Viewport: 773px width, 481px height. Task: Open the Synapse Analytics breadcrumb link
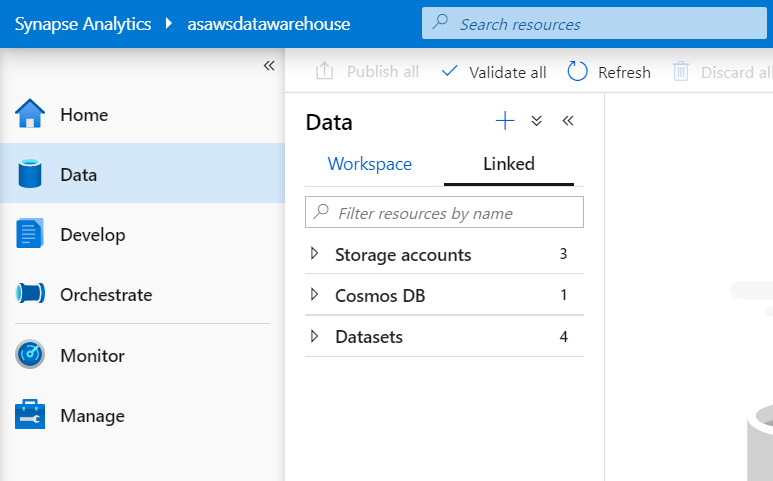click(x=83, y=24)
